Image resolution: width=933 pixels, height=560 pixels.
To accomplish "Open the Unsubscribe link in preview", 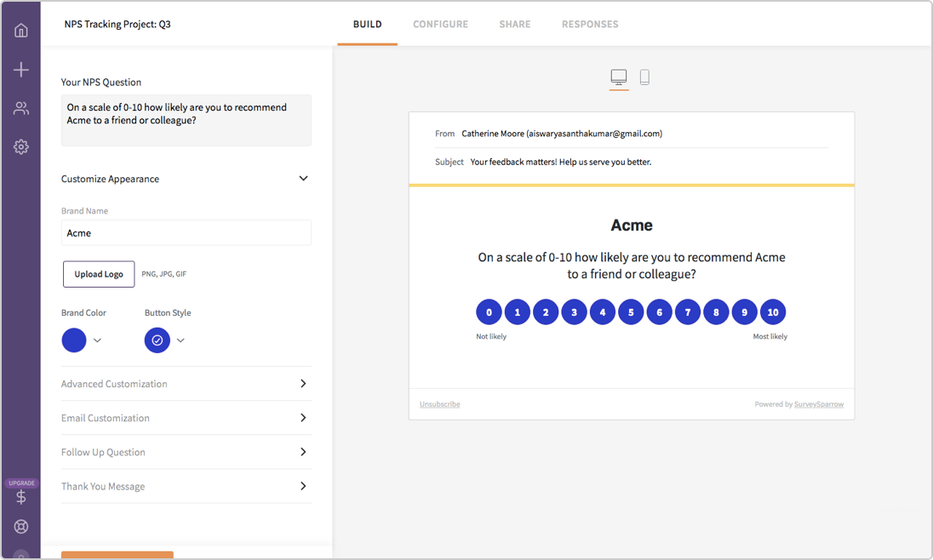I will 439,403.
